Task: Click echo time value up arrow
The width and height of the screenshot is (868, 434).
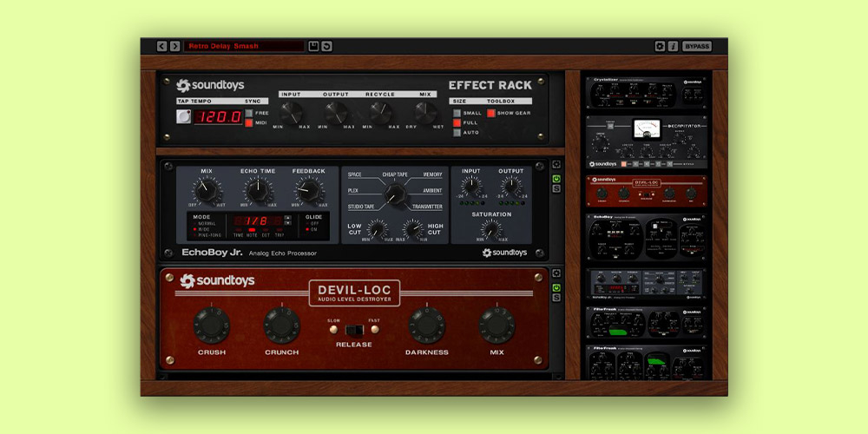Action: (x=287, y=217)
